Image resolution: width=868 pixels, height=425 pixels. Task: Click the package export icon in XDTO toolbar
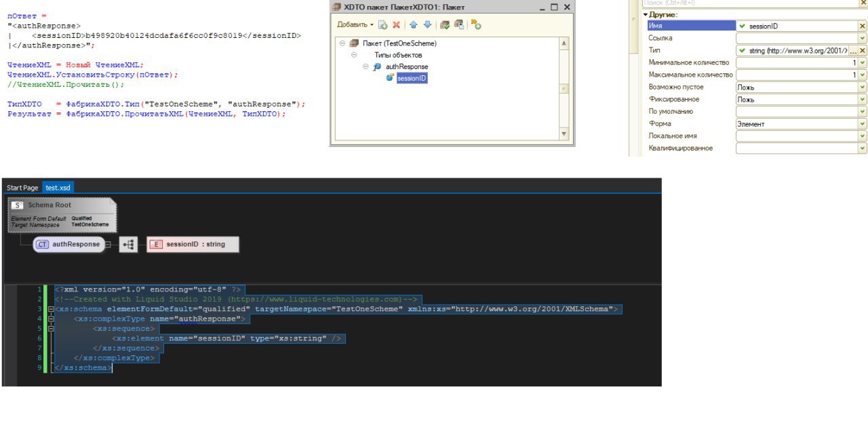click(459, 25)
